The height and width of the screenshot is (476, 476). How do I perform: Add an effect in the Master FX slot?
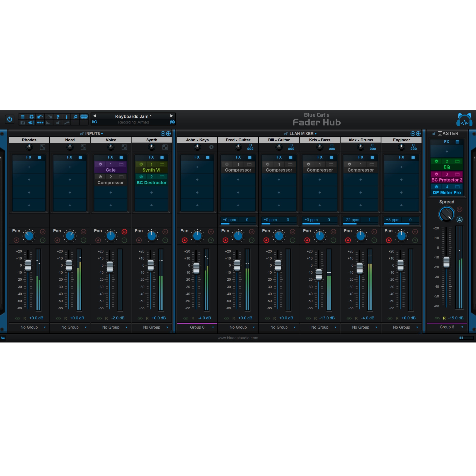pyautogui.click(x=447, y=152)
